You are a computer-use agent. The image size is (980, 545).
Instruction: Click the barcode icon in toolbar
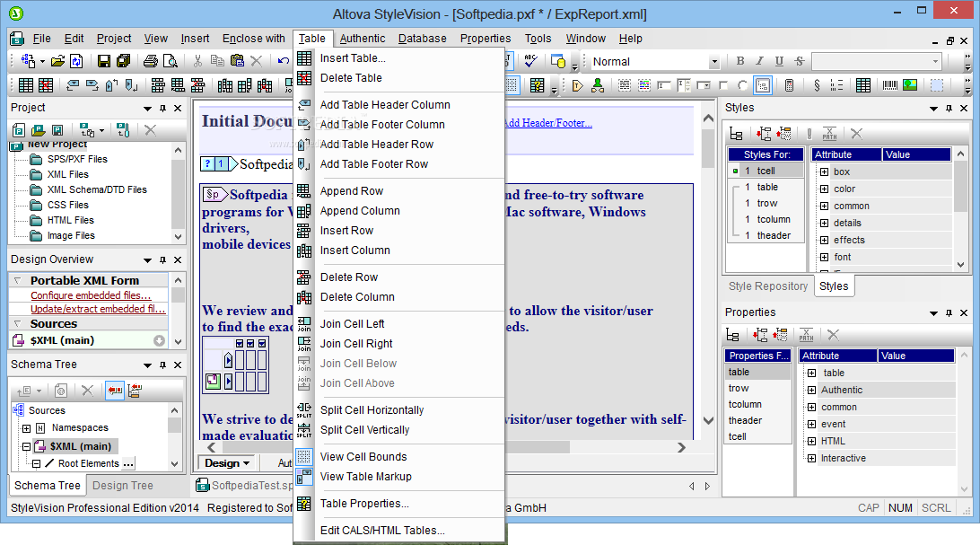point(890,85)
